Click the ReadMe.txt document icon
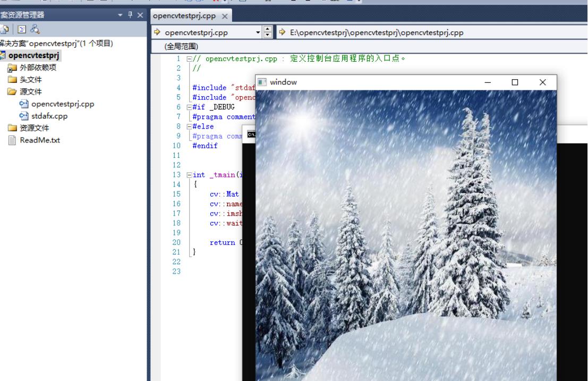 (x=12, y=140)
